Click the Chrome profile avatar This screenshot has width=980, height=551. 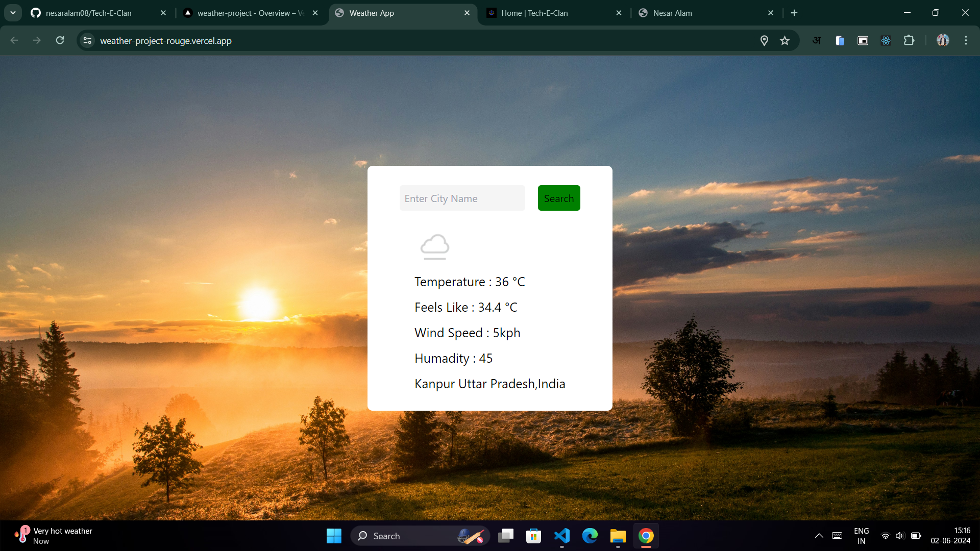click(943, 41)
